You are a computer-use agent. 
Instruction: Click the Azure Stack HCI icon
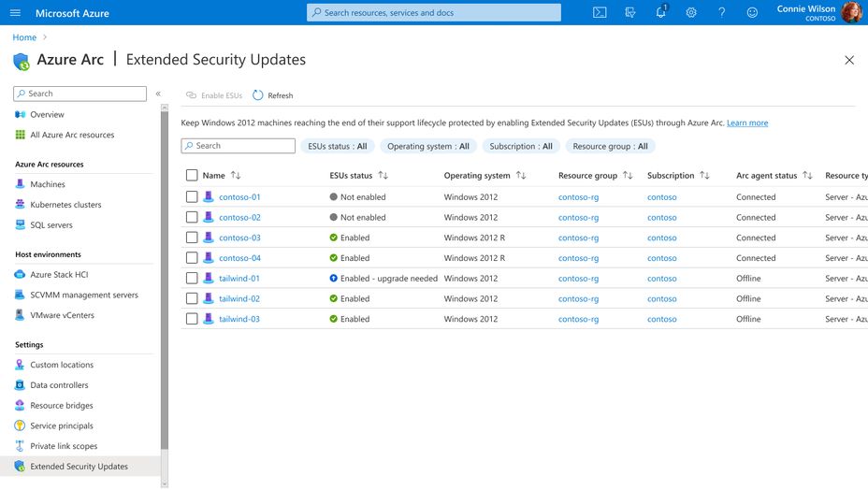[20, 274]
